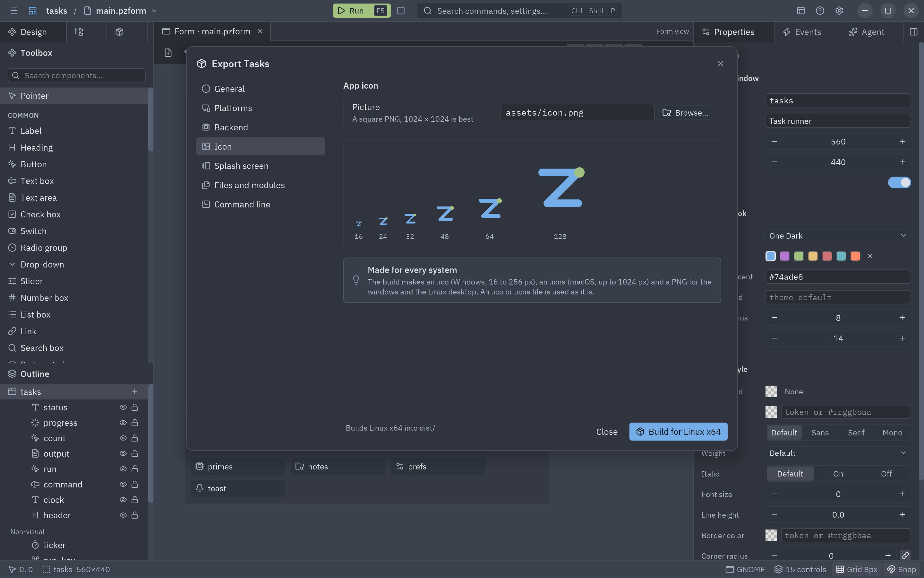
Task: Click the Picture path field assets/icon.png
Action: [577, 112]
